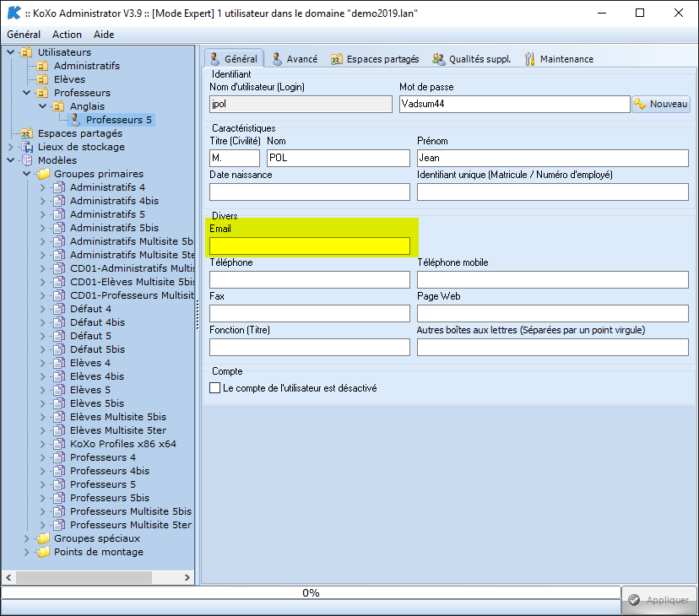The width and height of the screenshot is (699, 616).
Task: Click the tree horizontal scrollbar thumb
Action: click(84, 578)
